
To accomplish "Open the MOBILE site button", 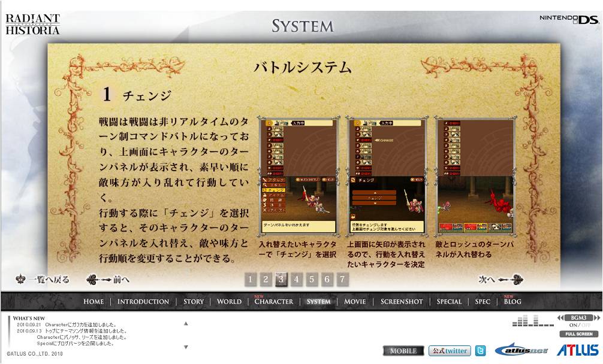I will tap(403, 351).
